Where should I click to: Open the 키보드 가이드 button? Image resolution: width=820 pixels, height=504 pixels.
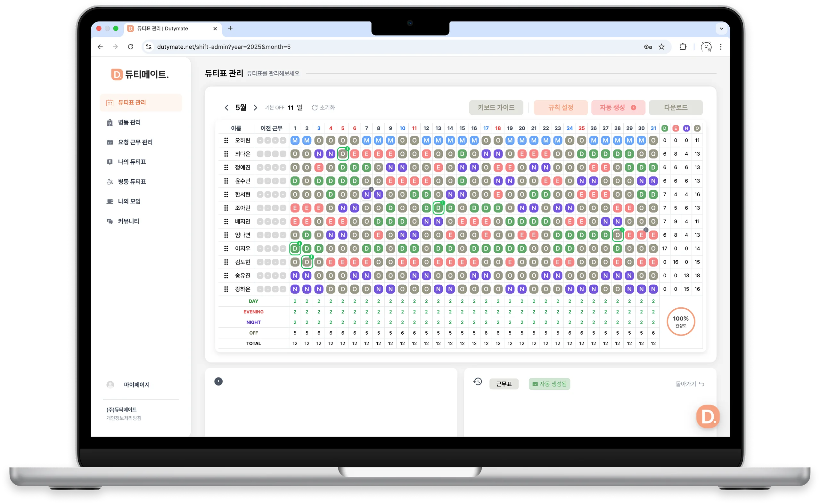pyautogui.click(x=496, y=108)
